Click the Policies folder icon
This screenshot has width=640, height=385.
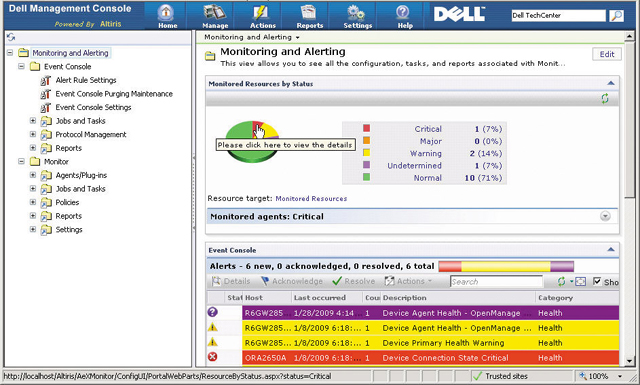coord(46,203)
